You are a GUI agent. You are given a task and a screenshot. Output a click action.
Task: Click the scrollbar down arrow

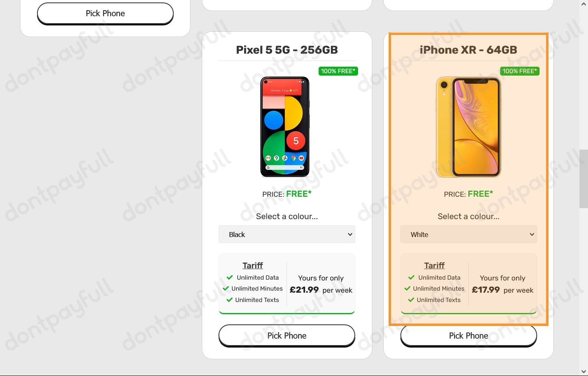(x=584, y=372)
